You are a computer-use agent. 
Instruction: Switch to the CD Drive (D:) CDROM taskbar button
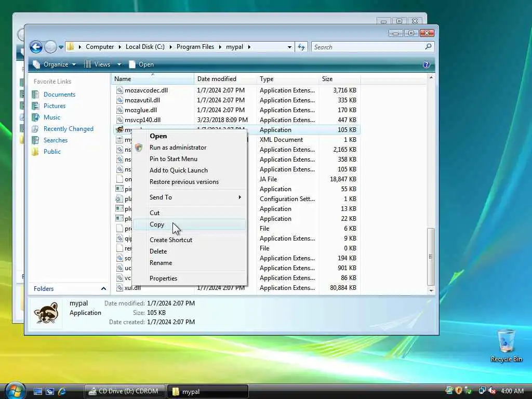coord(124,391)
